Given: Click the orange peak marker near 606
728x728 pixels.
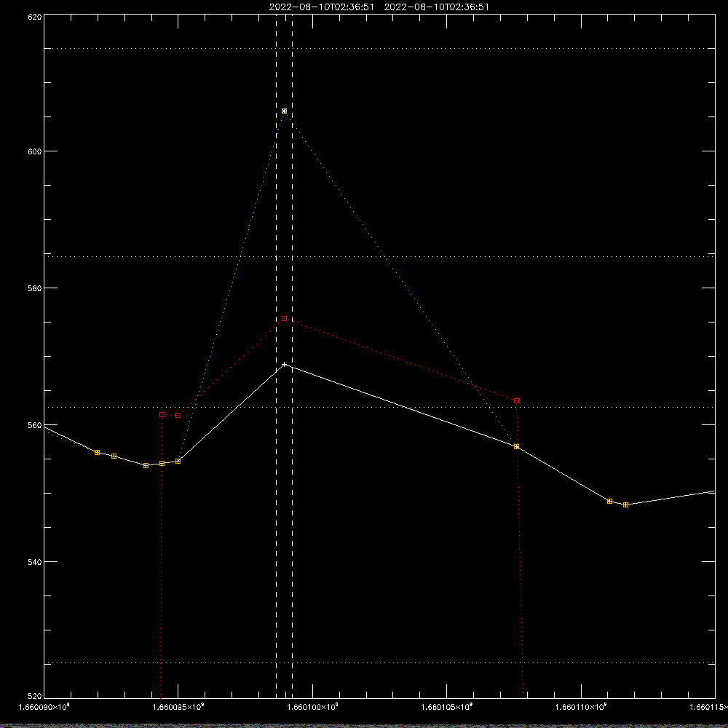Looking at the screenshot, I should 284,111.
